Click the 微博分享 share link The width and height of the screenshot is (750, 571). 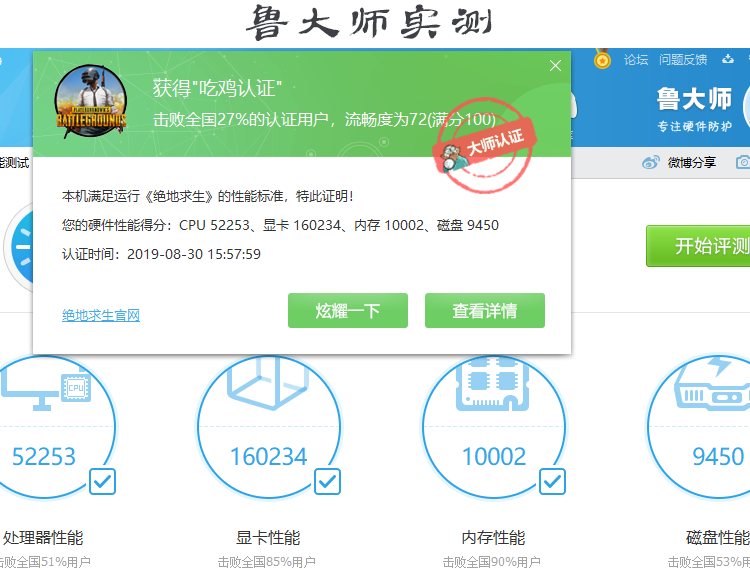692,163
